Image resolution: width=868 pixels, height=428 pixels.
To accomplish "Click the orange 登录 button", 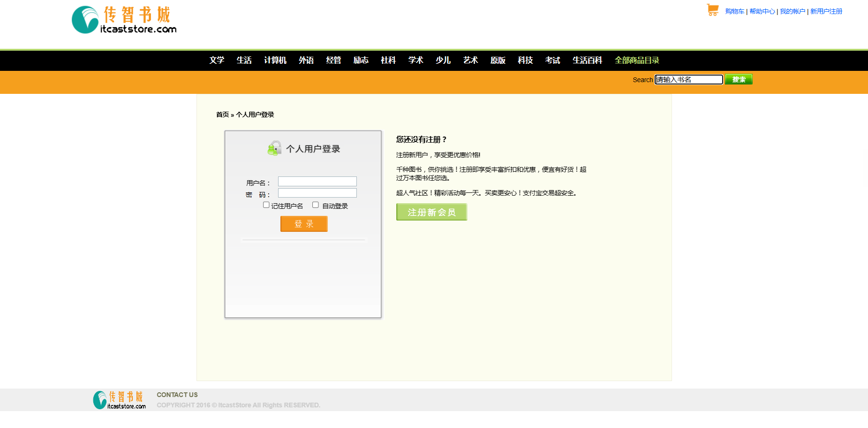I will click(304, 224).
